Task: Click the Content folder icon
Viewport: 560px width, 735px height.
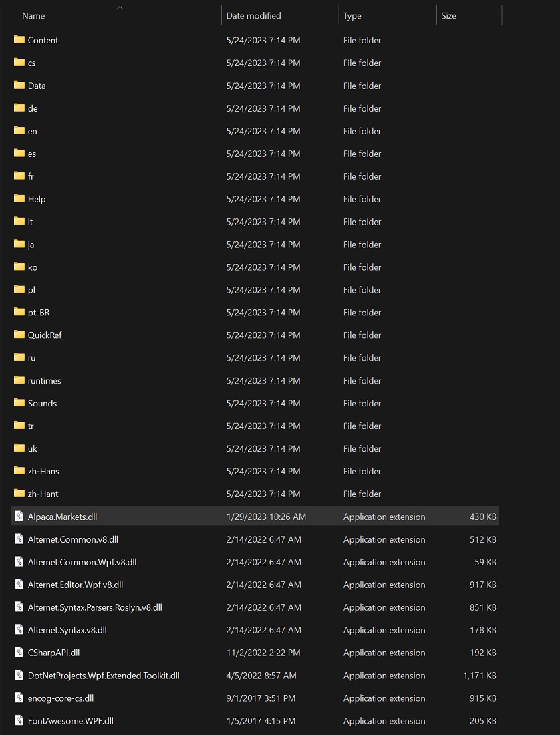Action: point(19,40)
